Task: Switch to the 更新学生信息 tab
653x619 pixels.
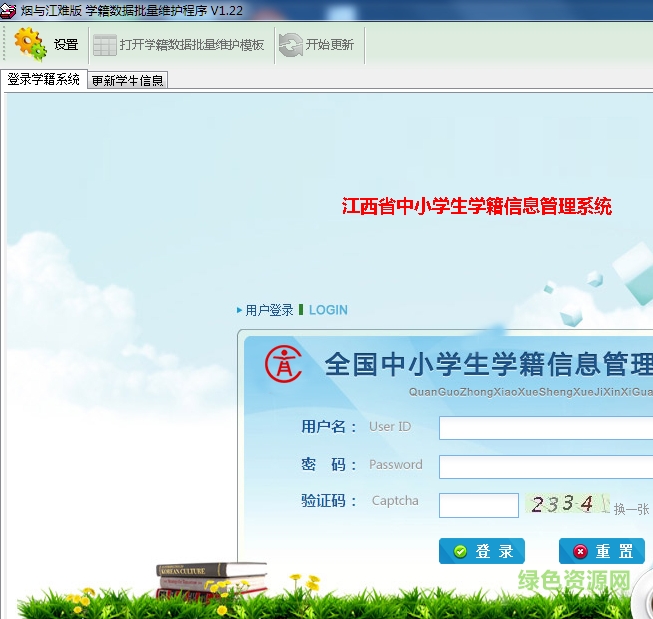Action: pyautogui.click(x=127, y=80)
